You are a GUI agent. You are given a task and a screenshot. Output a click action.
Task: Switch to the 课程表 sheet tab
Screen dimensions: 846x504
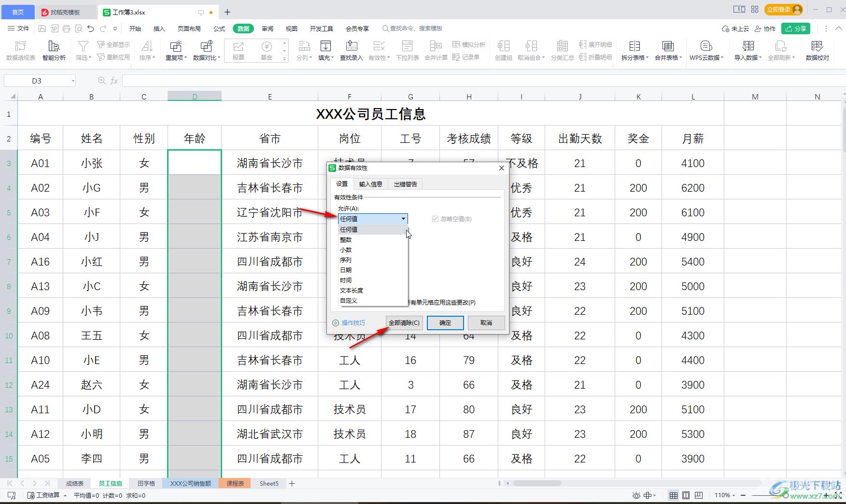click(235, 483)
